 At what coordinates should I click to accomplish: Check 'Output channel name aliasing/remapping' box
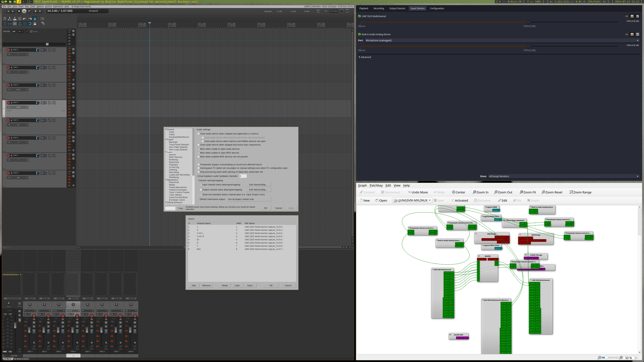pyautogui.click(x=201, y=190)
